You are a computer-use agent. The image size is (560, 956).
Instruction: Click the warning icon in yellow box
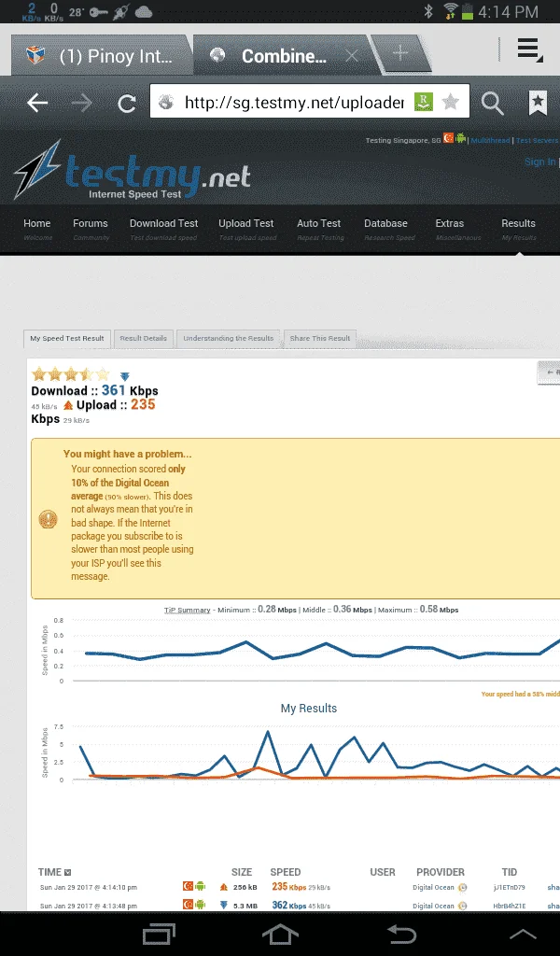tap(49, 519)
